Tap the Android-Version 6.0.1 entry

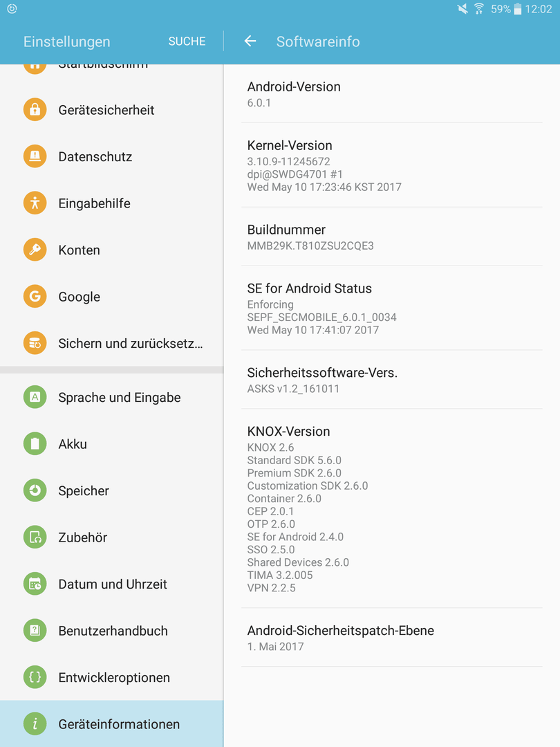(x=391, y=94)
